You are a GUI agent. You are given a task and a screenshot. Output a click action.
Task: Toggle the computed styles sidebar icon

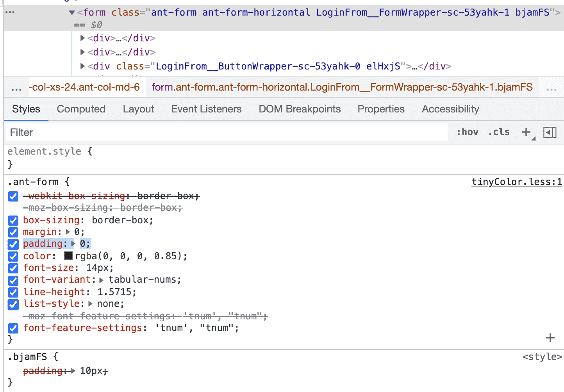[x=550, y=132]
